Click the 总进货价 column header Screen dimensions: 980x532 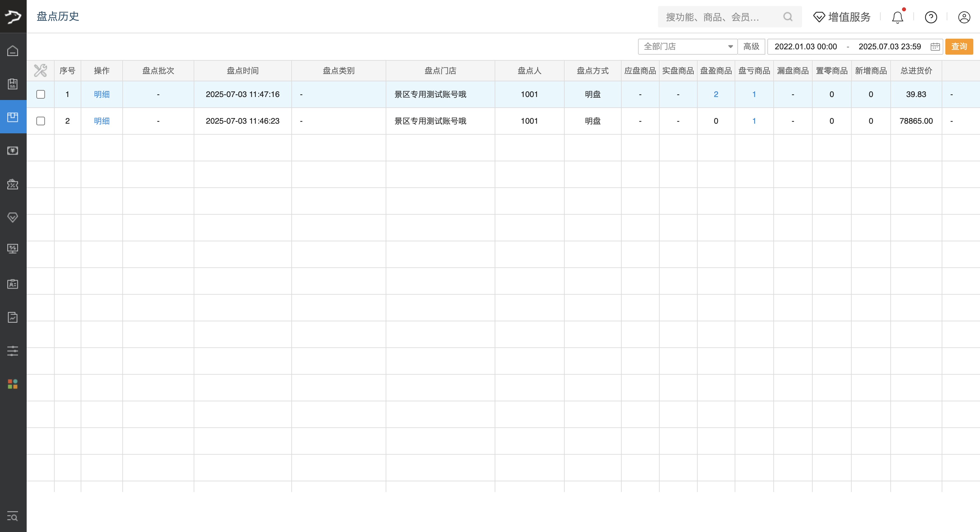point(916,71)
